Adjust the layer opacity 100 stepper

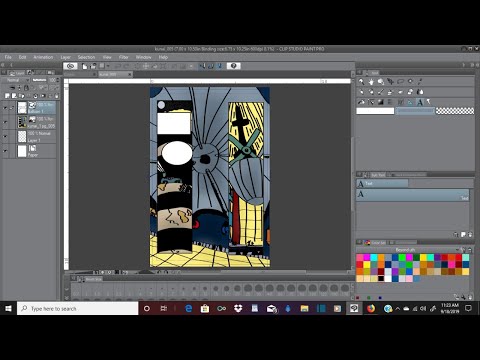(x=58, y=80)
